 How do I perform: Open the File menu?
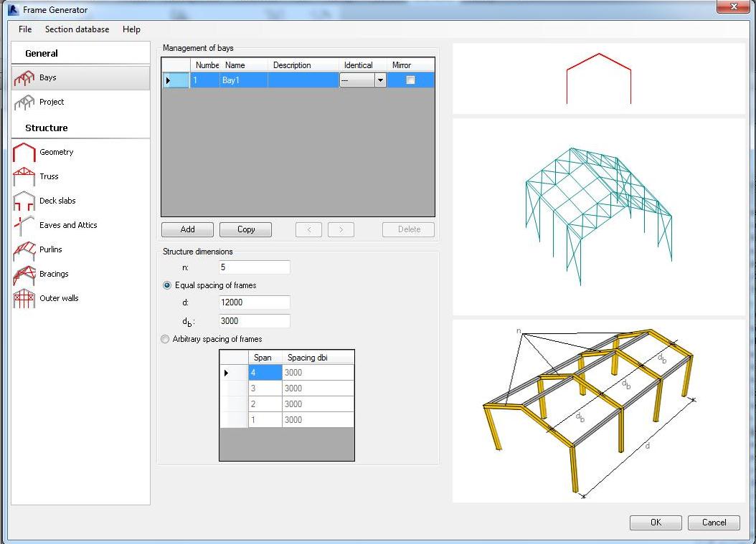(x=25, y=29)
